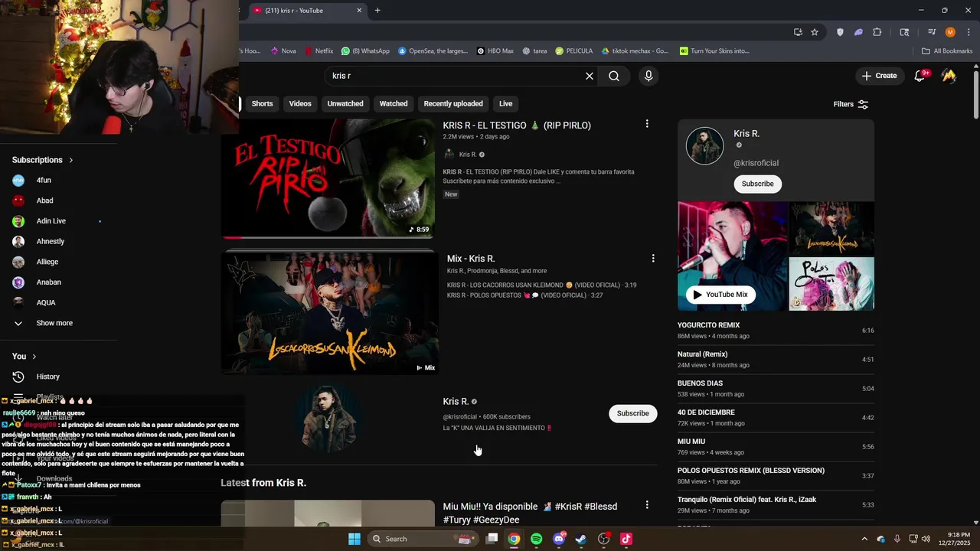
Task: Open the Adin Live subscription channel
Action: [51, 221]
